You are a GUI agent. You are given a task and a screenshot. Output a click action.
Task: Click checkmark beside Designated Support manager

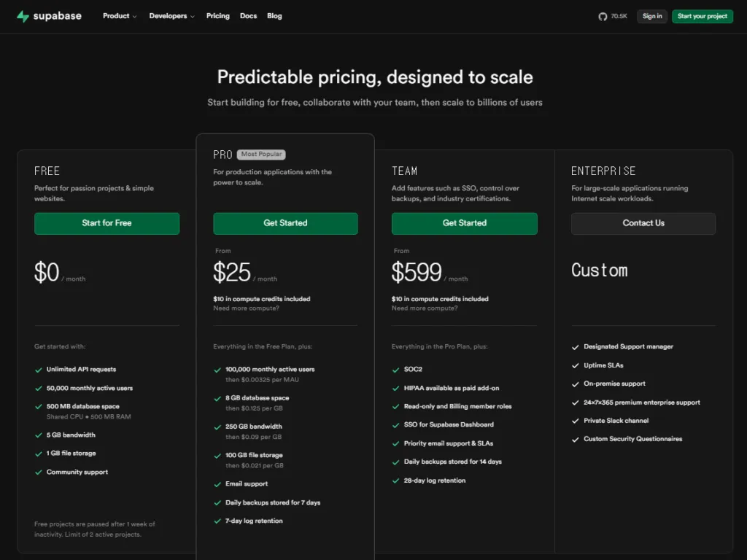click(576, 347)
